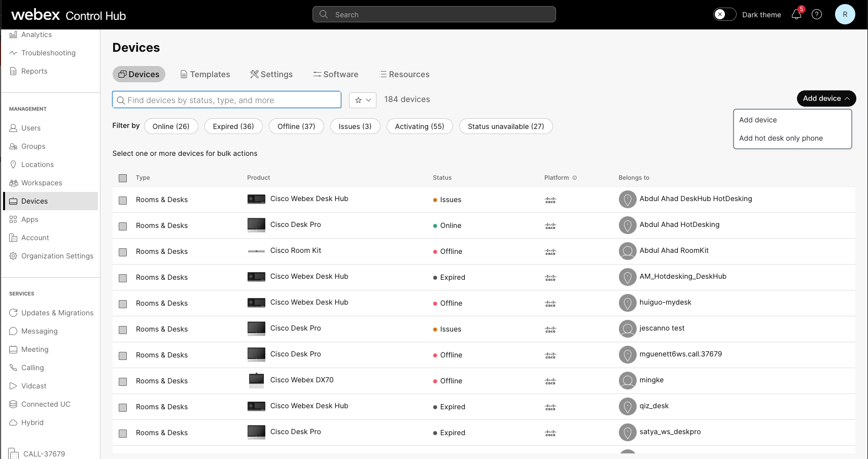868x459 pixels.
Task: Open user profile avatar R
Action: point(845,14)
